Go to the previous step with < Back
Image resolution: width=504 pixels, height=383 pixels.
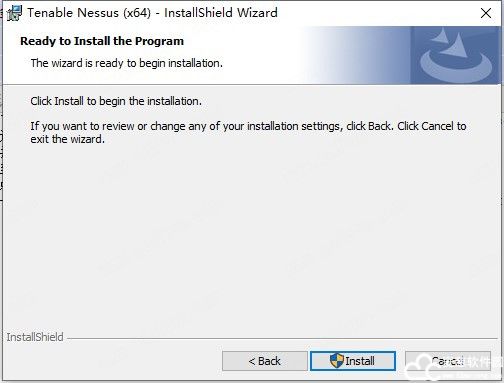point(265,361)
